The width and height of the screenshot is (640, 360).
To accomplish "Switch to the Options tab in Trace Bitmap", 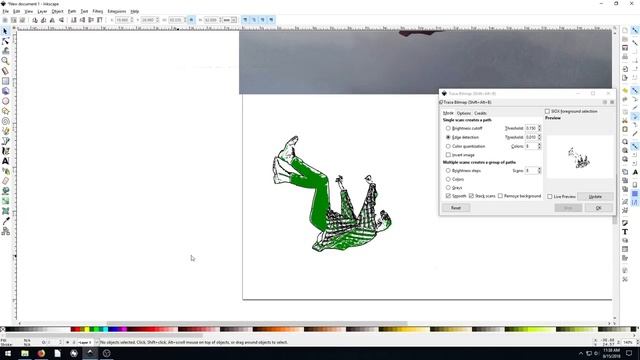I will tap(464, 113).
